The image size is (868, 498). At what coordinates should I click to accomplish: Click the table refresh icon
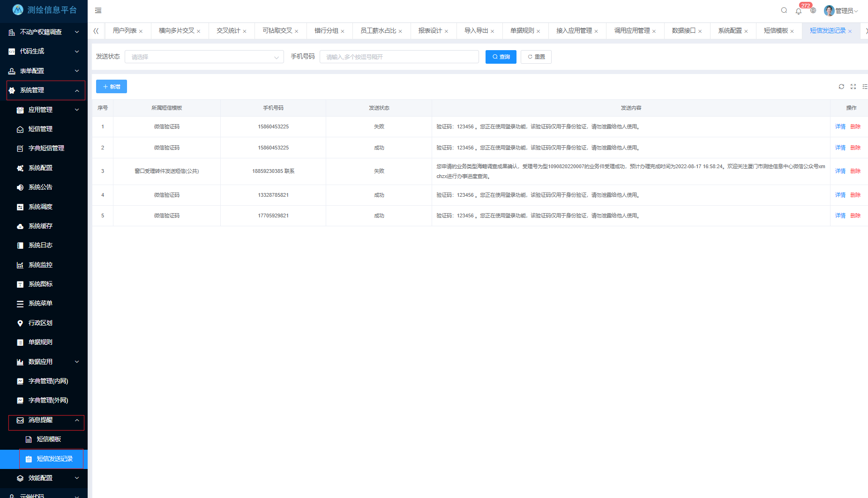(x=841, y=87)
